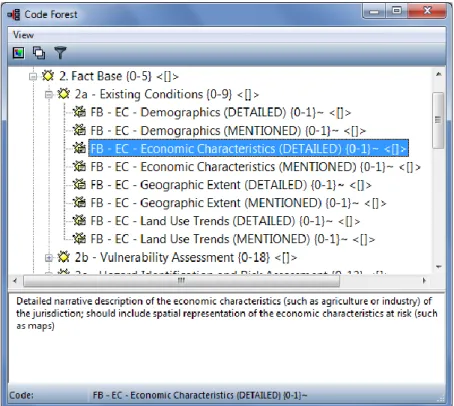Select FB - EC - Geographic Extent (DETAILED)
The width and height of the screenshot is (454, 406).
click(231, 185)
